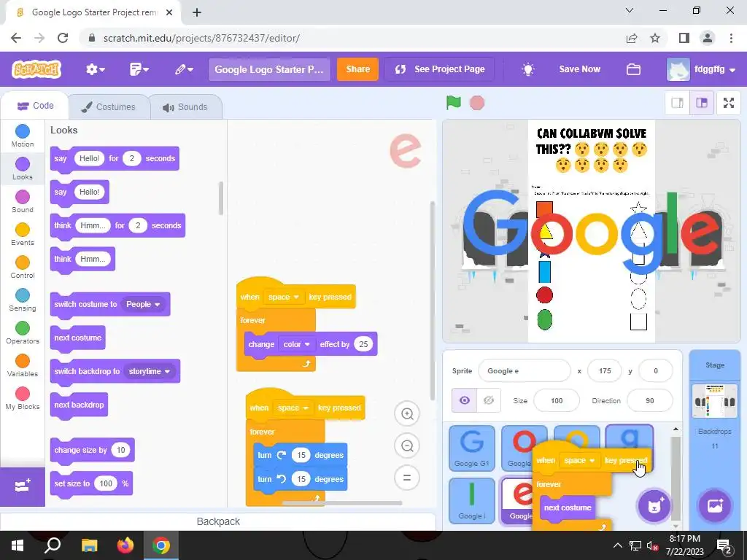Screen dimensions: 747x560
Task: Click the Tutorials lightbulb icon
Action: 527,69
